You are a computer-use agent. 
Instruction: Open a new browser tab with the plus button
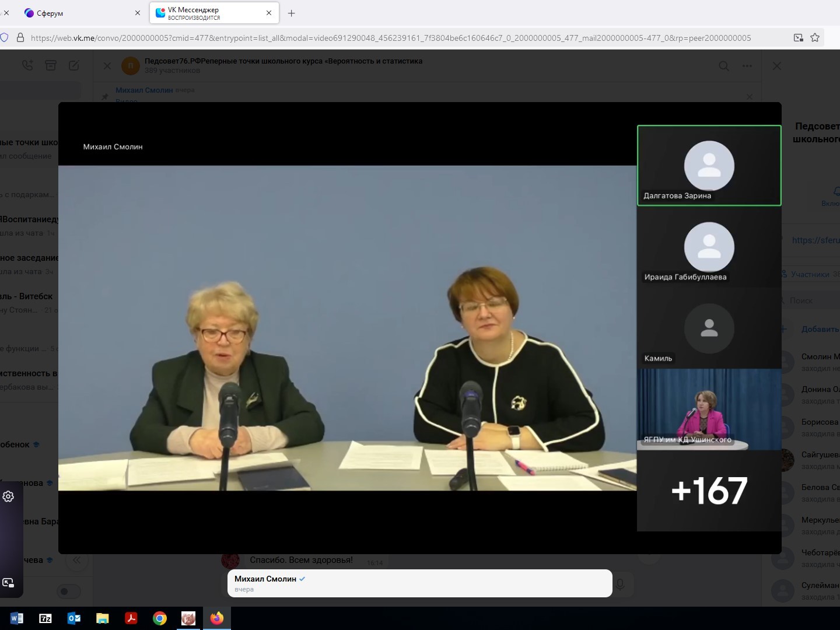(x=292, y=13)
